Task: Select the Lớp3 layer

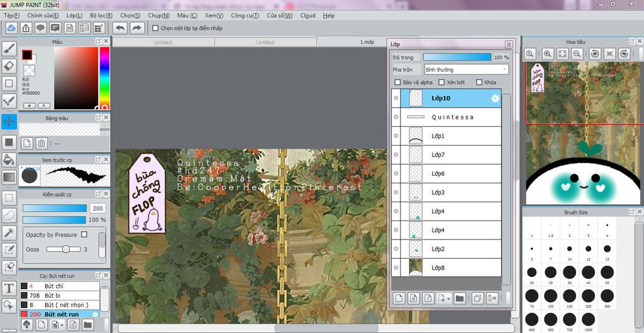Action: pos(447,192)
